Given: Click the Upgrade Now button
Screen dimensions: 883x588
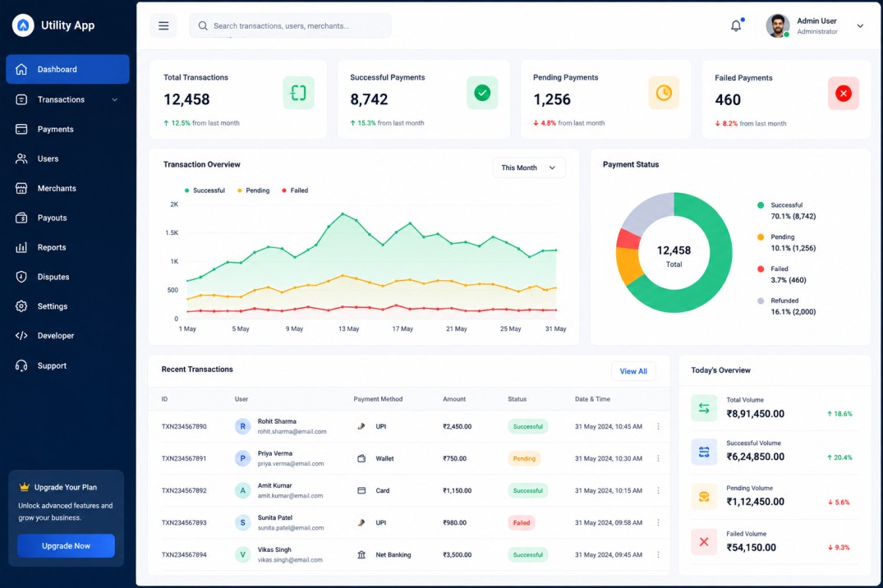Looking at the screenshot, I should (66, 546).
